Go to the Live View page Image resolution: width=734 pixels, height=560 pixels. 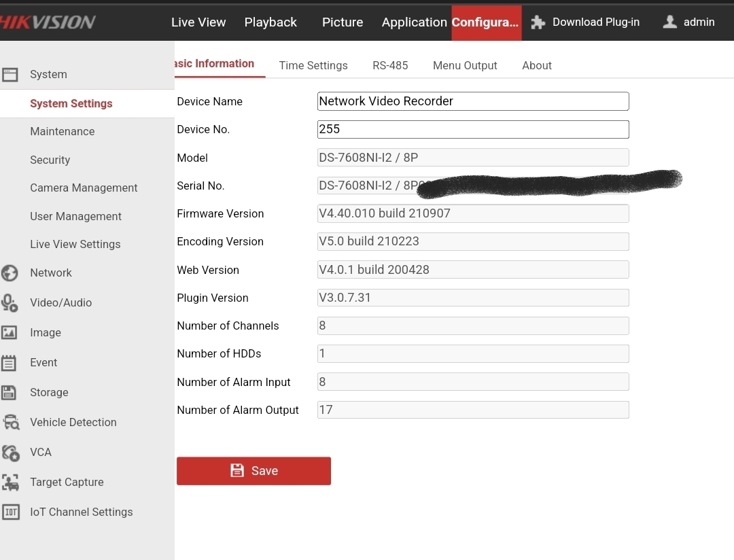pyautogui.click(x=198, y=22)
